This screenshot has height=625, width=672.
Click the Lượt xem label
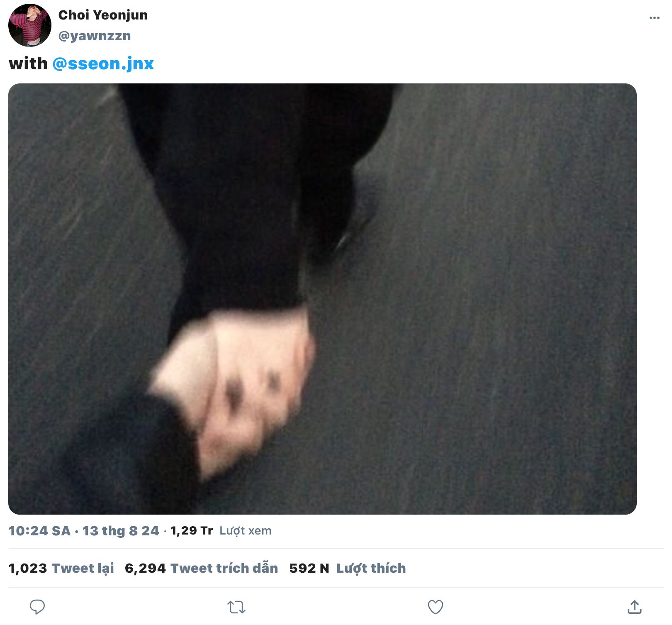[246, 531]
